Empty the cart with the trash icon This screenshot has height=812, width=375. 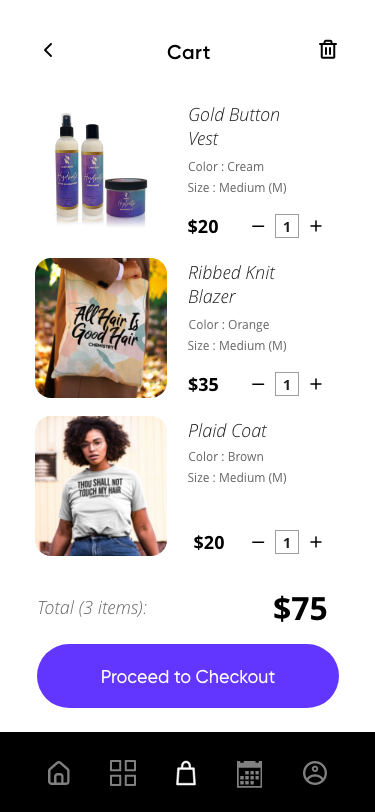click(x=327, y=50)
